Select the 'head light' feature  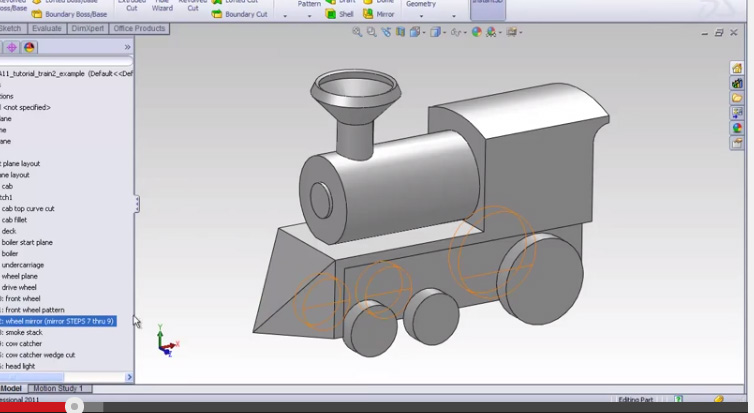[x=18, y=366]
